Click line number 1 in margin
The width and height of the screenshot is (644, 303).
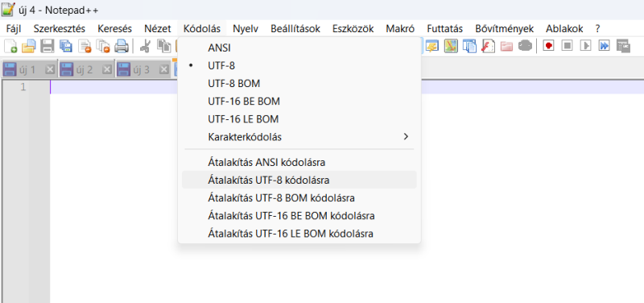pyautogui.click(x=23, y=87)
